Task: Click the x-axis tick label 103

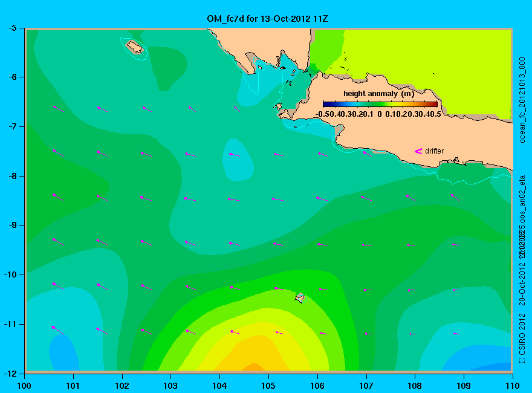Action: point(170,386)
